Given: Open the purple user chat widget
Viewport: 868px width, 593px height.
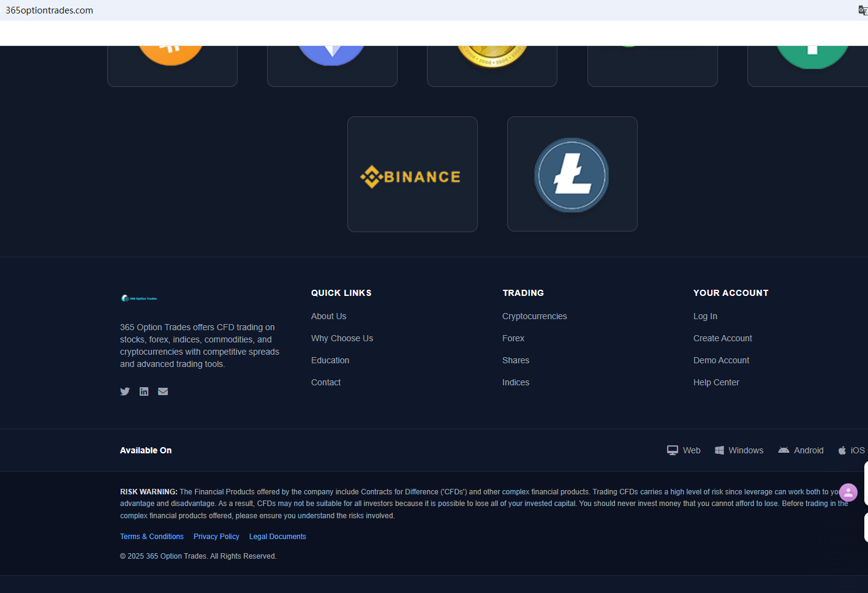Looking at the screenshot, I should pyautogui.click(x=848, y=493).
